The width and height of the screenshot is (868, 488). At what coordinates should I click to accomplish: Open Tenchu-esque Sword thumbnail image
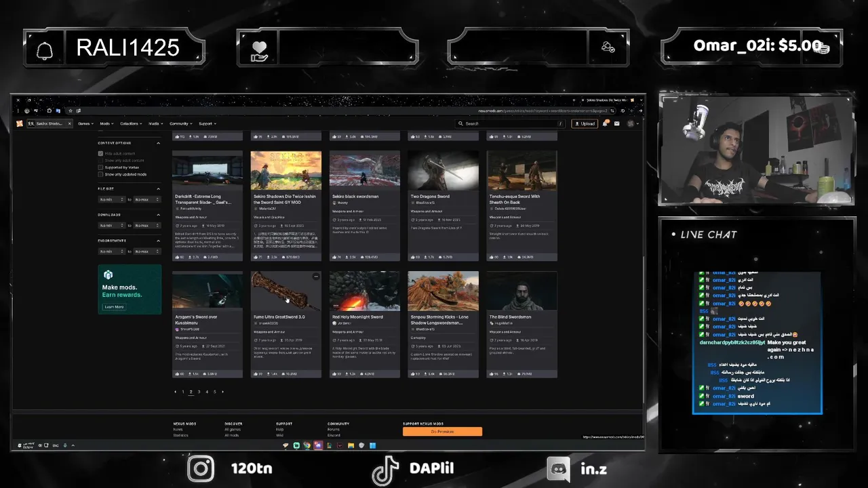tap(522, 171)
